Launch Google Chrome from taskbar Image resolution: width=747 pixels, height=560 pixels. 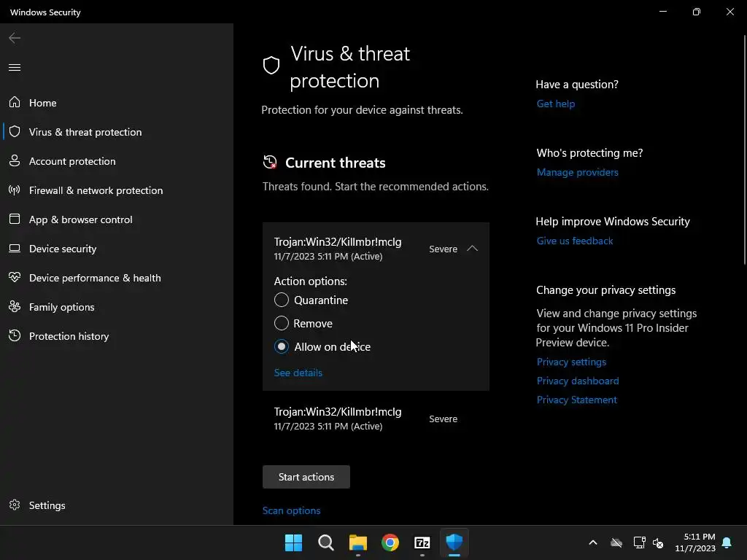pyautogui.click(x=390, y=542)
